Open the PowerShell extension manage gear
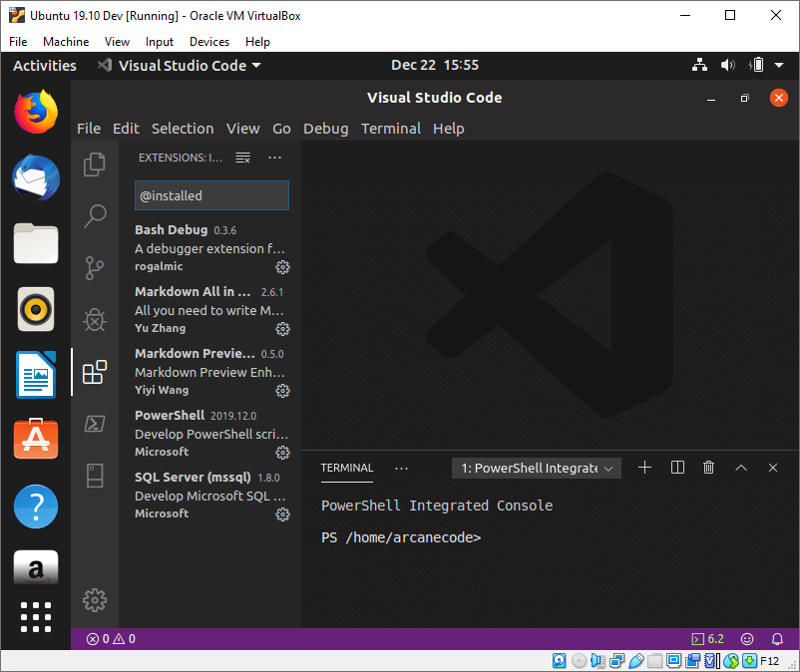The image size is (800, 672). tap(282, 453)
